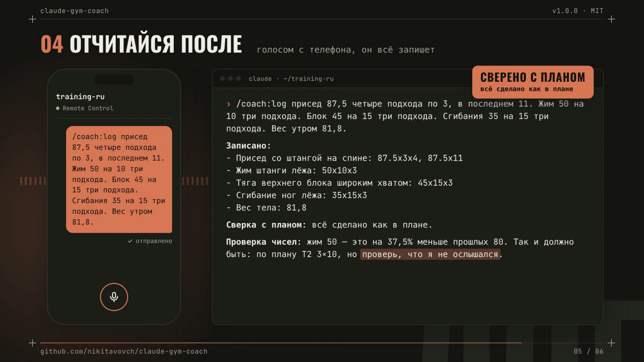Click the checkmark beside "отправлено"

point(130,241)
